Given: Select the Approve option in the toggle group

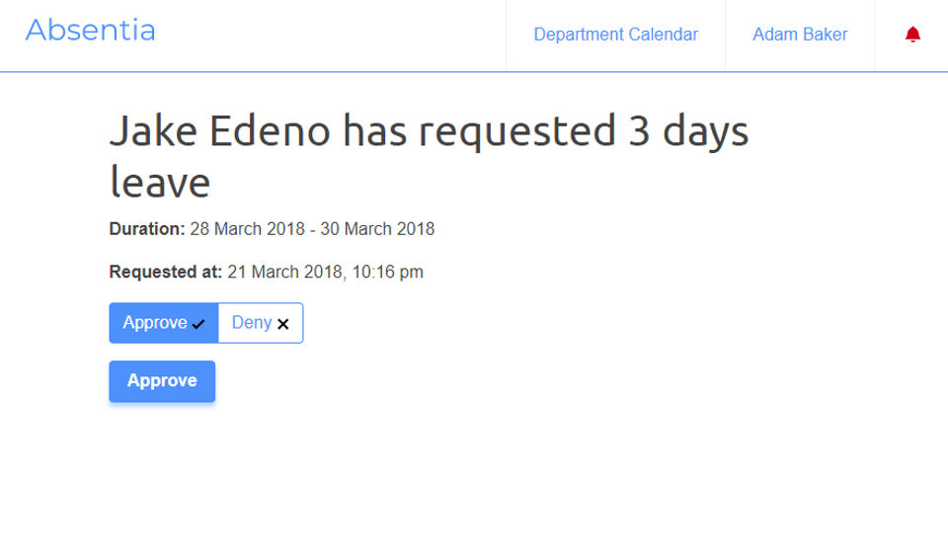Looking at the screenshot, I should point(164,323).
